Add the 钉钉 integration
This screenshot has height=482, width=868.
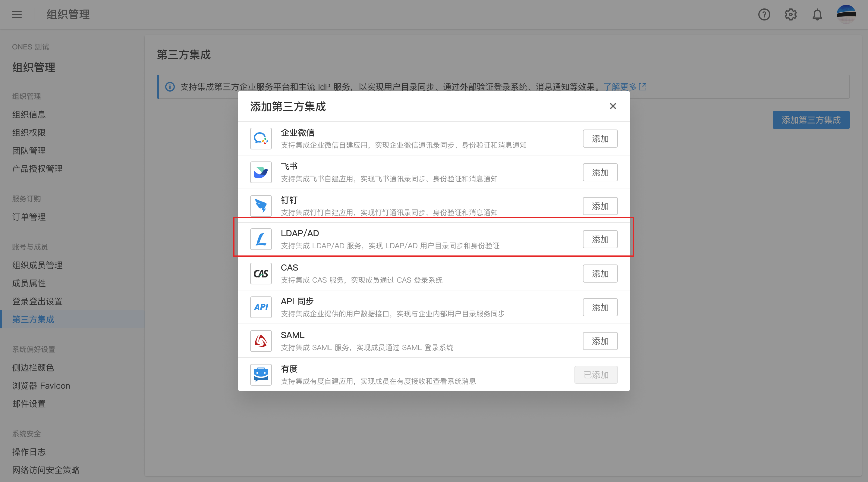pos(600,206)
